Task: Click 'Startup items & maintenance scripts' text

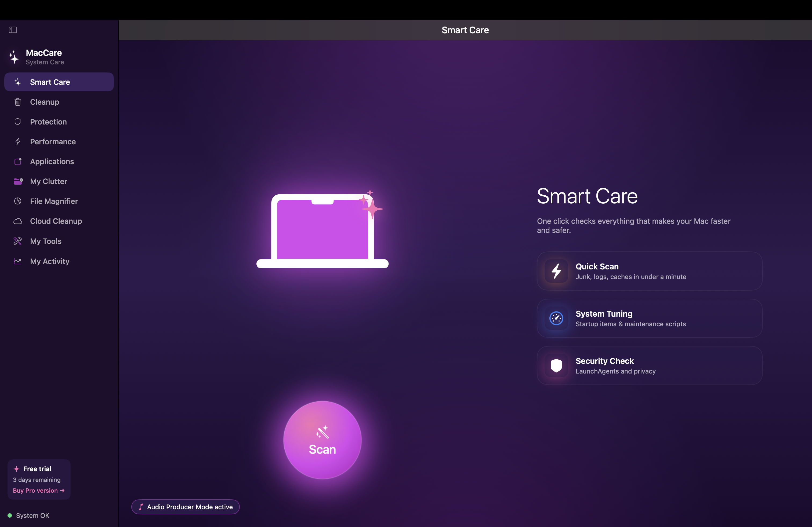Action: coord(630,324)
